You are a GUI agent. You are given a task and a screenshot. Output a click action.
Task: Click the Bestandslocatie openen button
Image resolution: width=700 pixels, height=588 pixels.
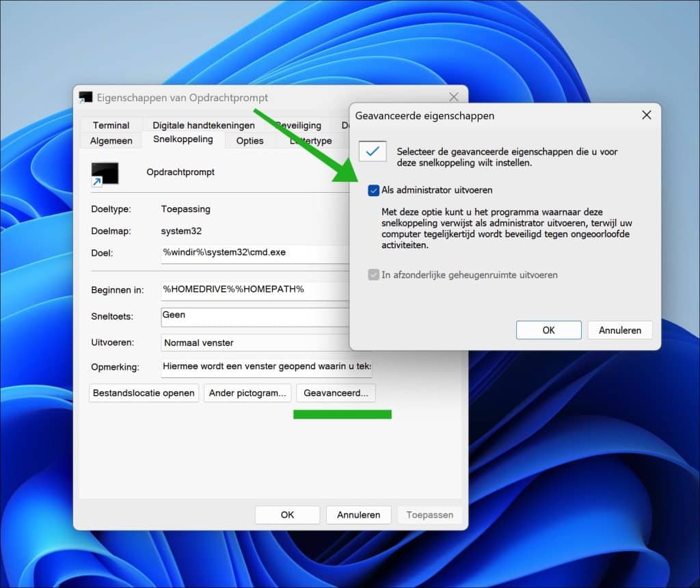click(144, 393)
